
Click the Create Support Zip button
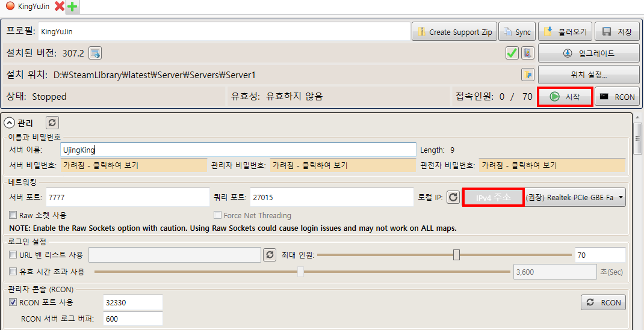(x=454, y=32)
